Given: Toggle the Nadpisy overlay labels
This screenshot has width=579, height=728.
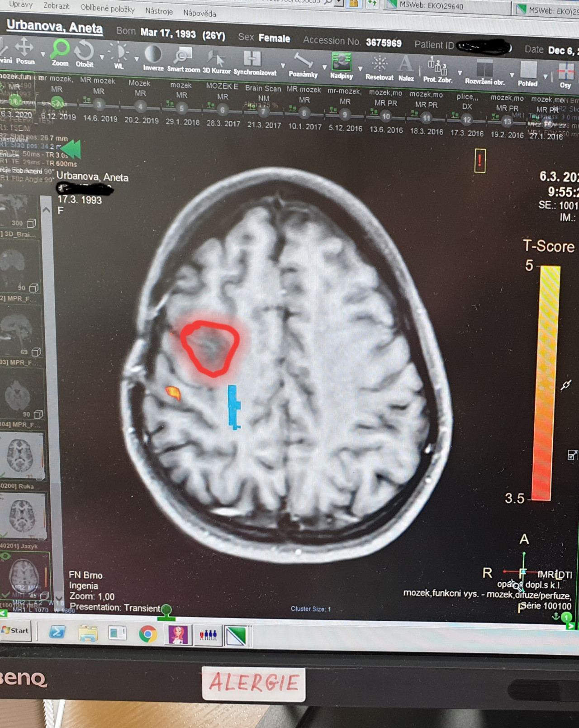Looking at the screenshot, I should [342, 66].
